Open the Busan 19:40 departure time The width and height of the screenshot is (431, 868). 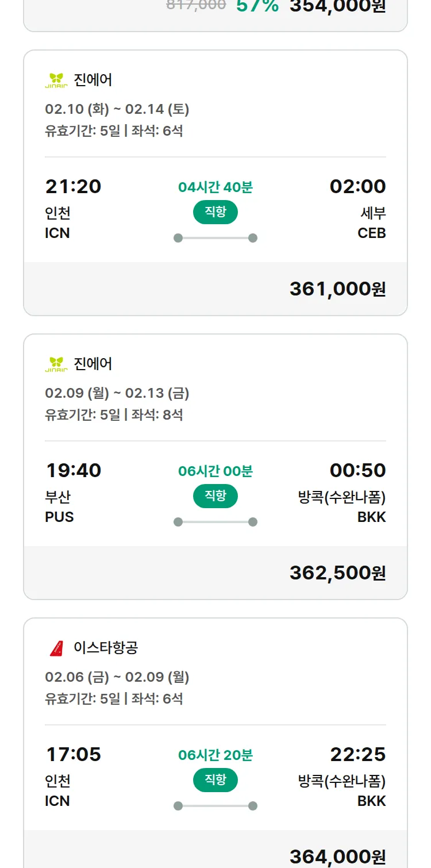73,471
